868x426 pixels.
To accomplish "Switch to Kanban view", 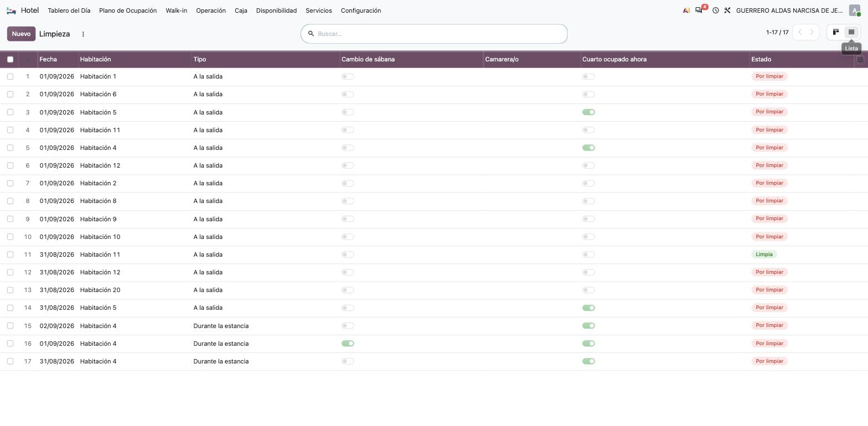I will click(x=836, y=32).
